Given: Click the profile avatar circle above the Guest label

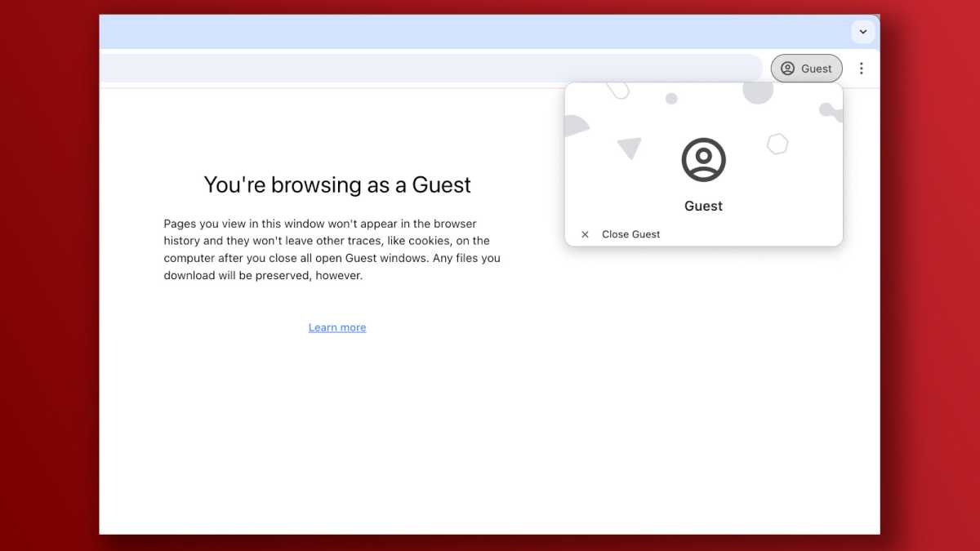Looking at the screenshot, I should tap(702, 159).
